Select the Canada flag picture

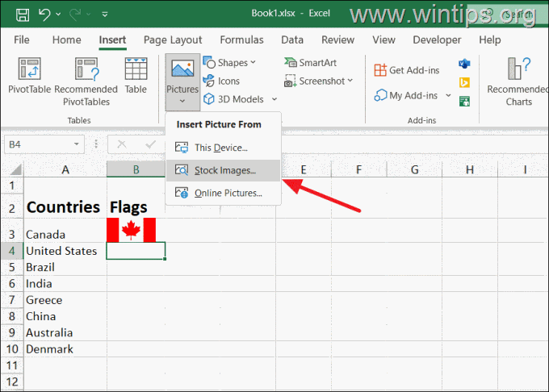(132, 230)
